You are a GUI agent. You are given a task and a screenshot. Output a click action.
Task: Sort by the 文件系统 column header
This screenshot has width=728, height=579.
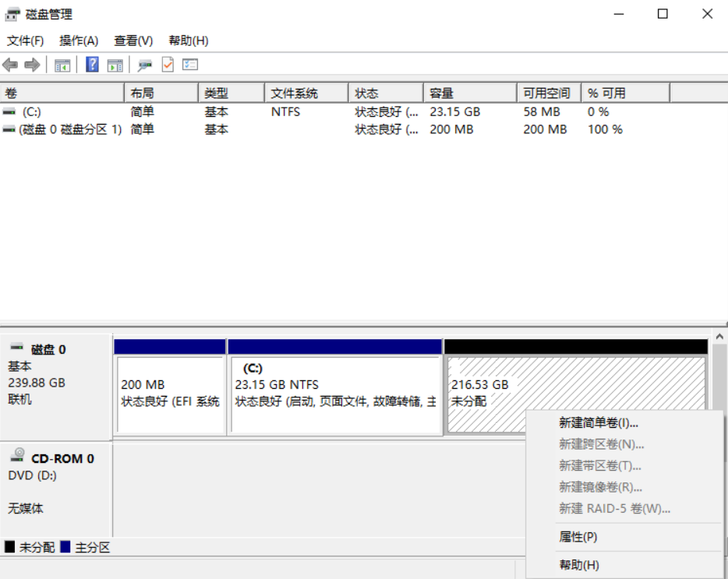tap(305, 93)
